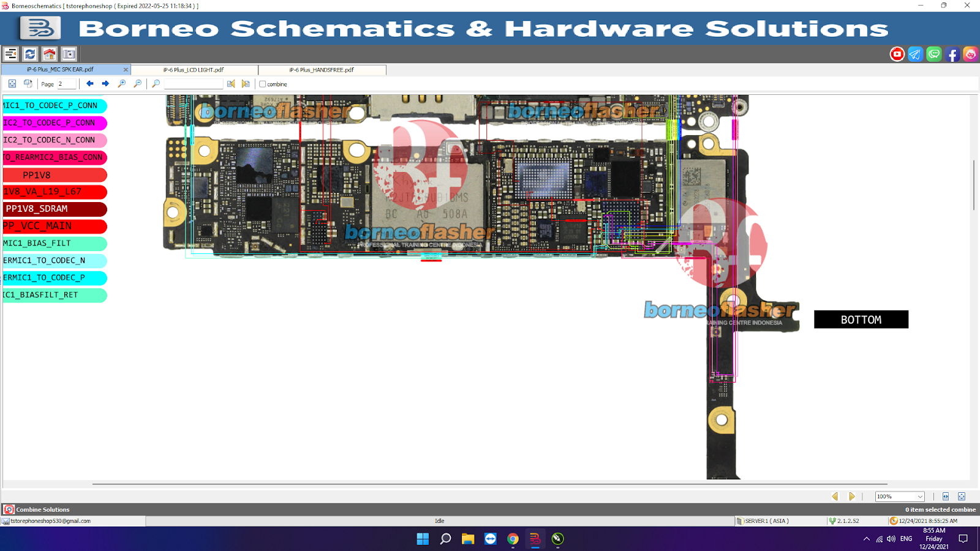Show hidden tray icons chevron
980x551 pixels.
(x=866, y=539)
